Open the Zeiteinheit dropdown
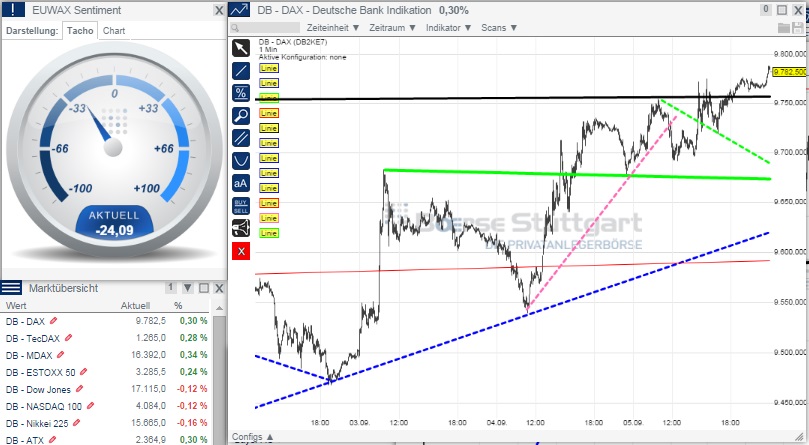The width and height of the screenshot is (809, 445). (333, 28)
